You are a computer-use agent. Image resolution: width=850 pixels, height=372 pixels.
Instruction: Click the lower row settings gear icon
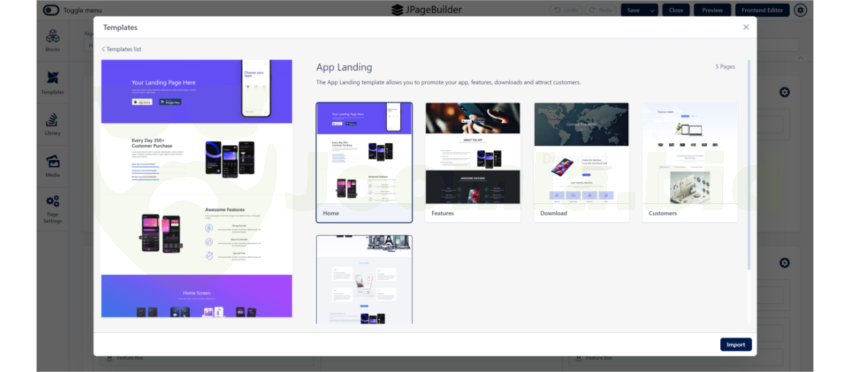[x=784, y=263]
